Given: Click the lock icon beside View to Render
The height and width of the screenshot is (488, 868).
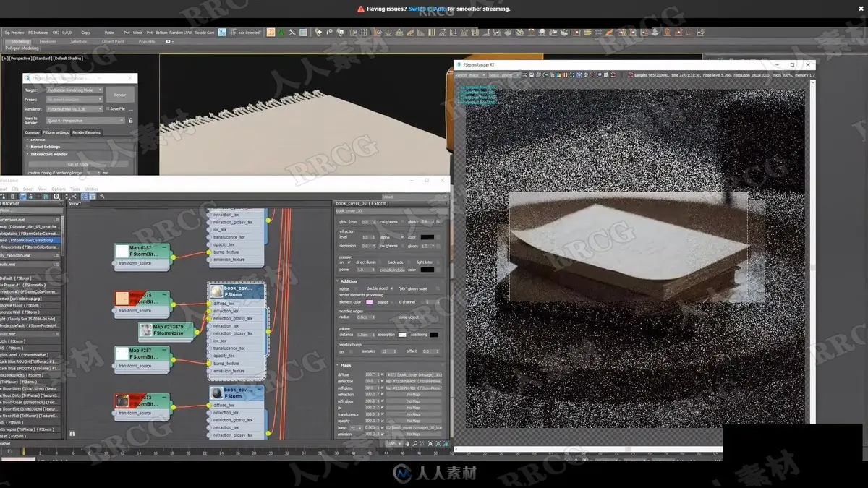Looking at the screenshot, I should [x=131, y=121].
